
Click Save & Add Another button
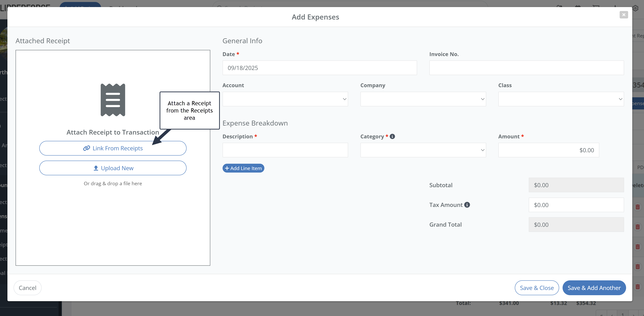(x=594, y=288)
